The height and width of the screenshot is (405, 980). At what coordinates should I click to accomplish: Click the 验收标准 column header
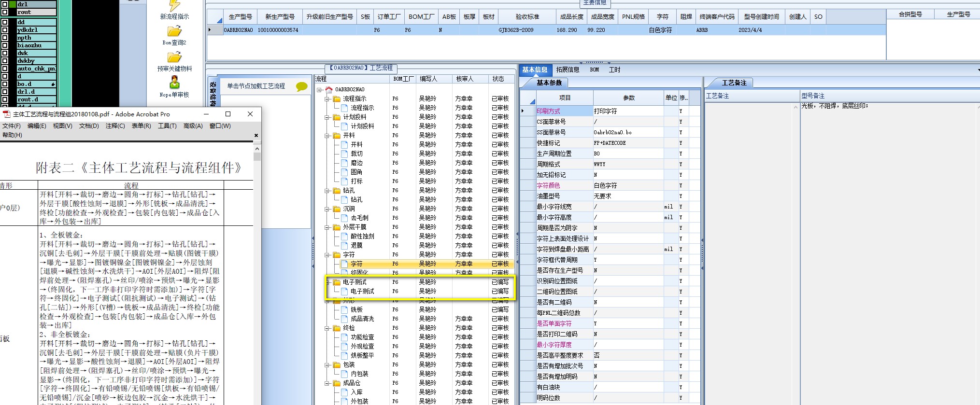point(527,16)
